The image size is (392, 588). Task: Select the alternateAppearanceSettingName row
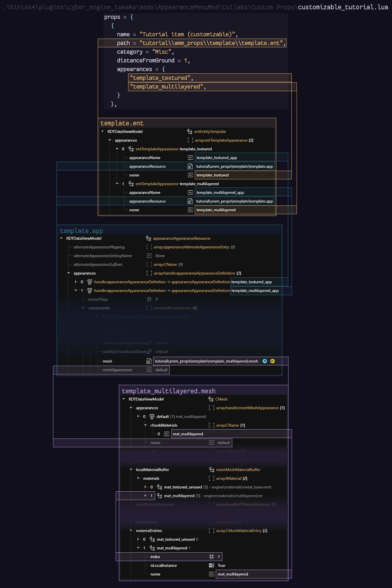tap(103, 256)
